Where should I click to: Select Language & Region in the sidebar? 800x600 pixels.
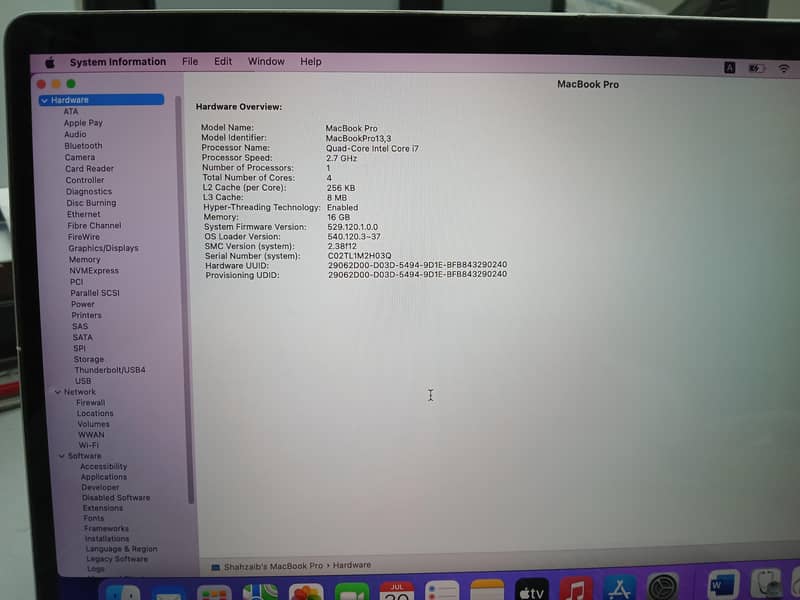[121, 549]
